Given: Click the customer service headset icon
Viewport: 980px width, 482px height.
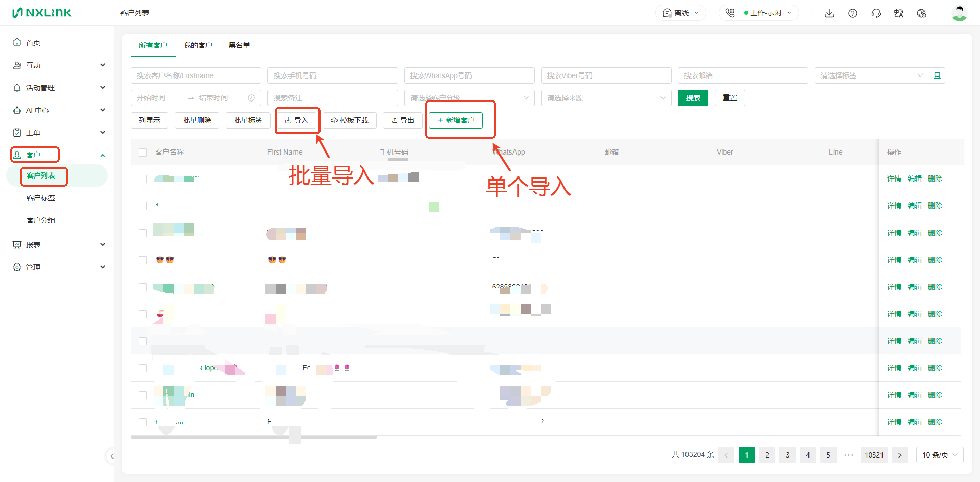Looking at the screenshot, I should click(x=876, y=13).
